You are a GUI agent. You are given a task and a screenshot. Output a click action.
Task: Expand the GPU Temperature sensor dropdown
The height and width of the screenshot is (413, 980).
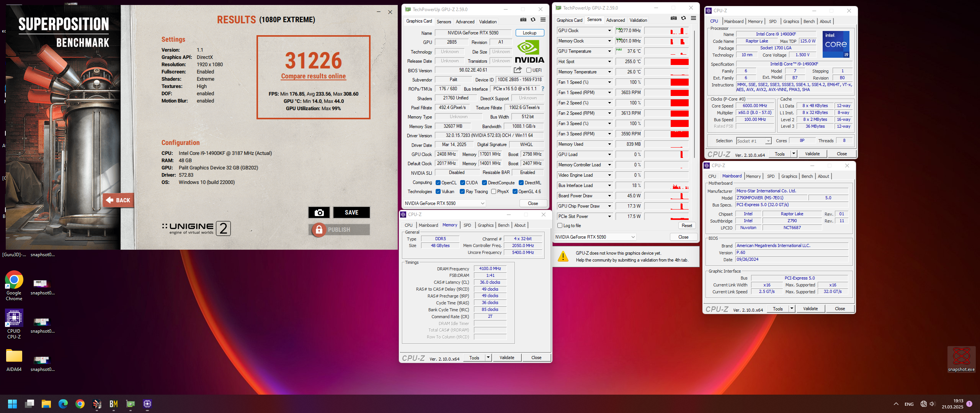(x=609, y=51)
